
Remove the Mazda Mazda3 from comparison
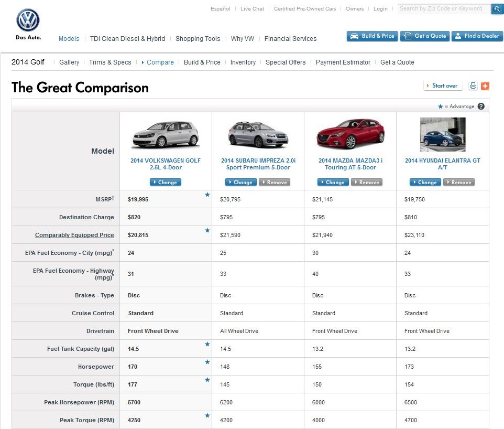click(x=367, y=182)
